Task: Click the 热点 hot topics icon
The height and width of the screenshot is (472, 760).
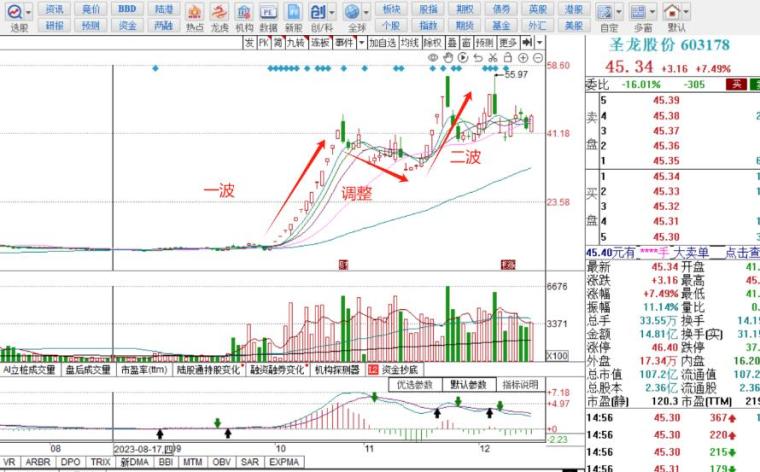Action: (x=194, y=15)
